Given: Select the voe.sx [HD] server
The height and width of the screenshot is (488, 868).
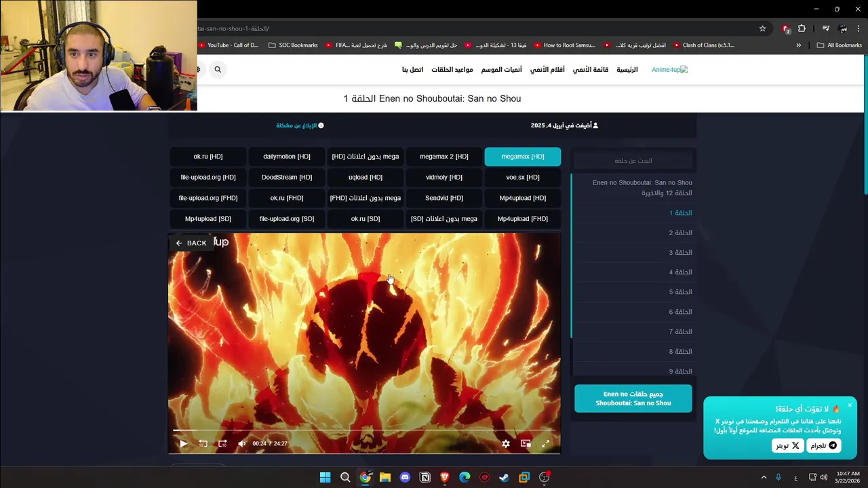Looking at the screenshot, I should tap(523, 178).
